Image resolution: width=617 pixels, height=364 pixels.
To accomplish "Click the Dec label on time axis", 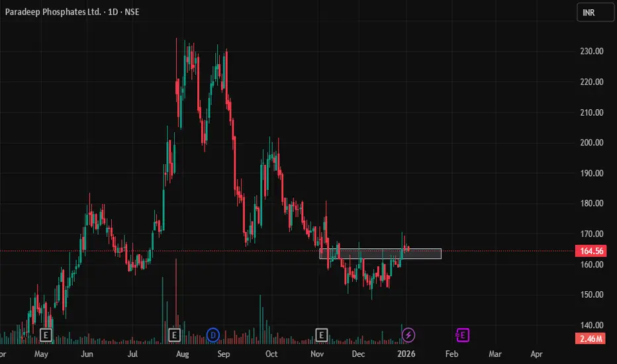I will pos(358,354).
